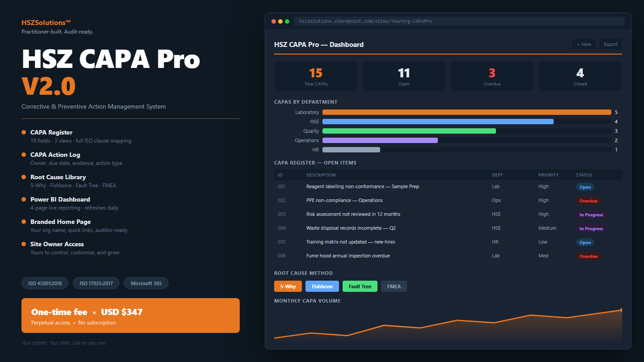
Task: Select the Fault Tree root cause method
Action: pos(360,286)
